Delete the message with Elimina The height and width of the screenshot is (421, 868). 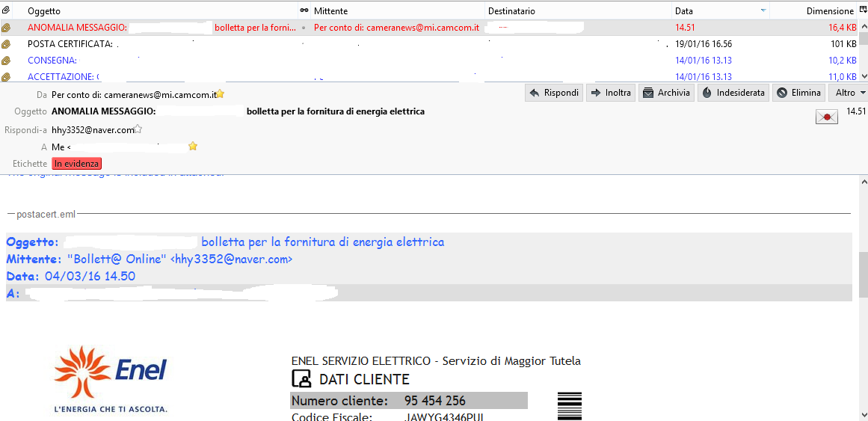tap(798, 93)
